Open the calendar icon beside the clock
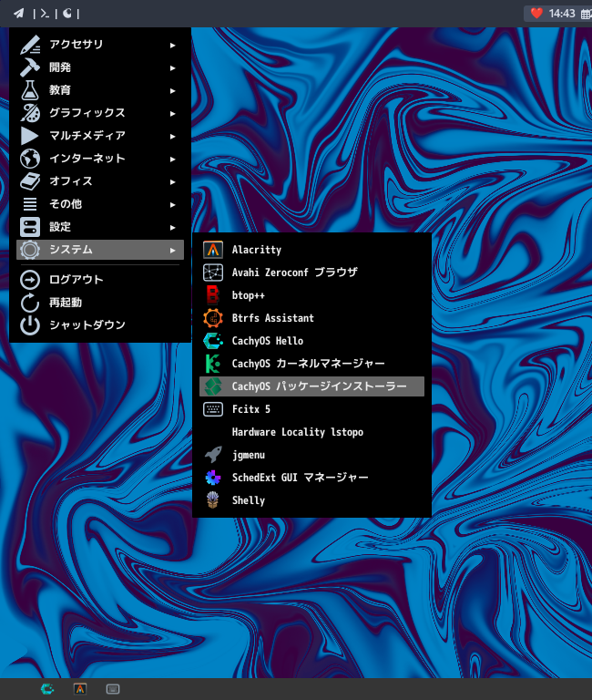Image resolution: width=592 pixels, height=700 pixels. (587, 15)
